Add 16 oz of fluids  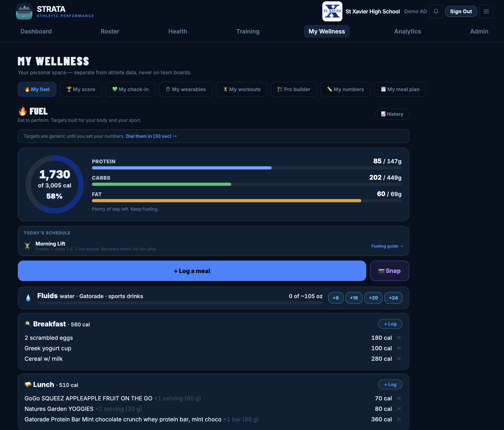click(354, 298)
